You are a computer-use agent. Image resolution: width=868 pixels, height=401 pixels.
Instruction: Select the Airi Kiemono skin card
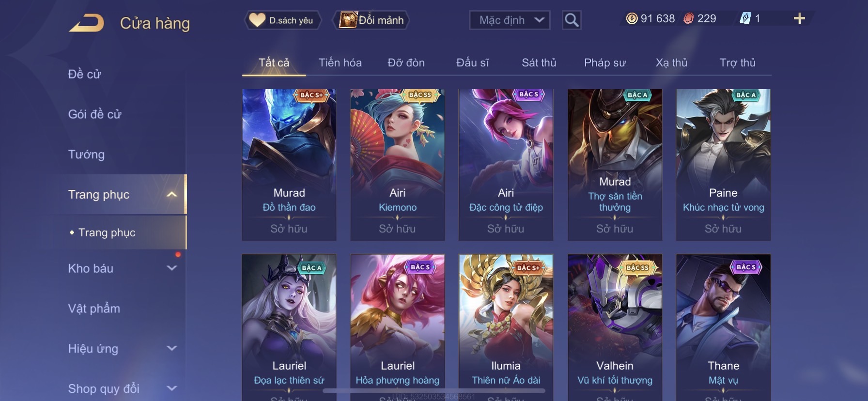point(397,165)
